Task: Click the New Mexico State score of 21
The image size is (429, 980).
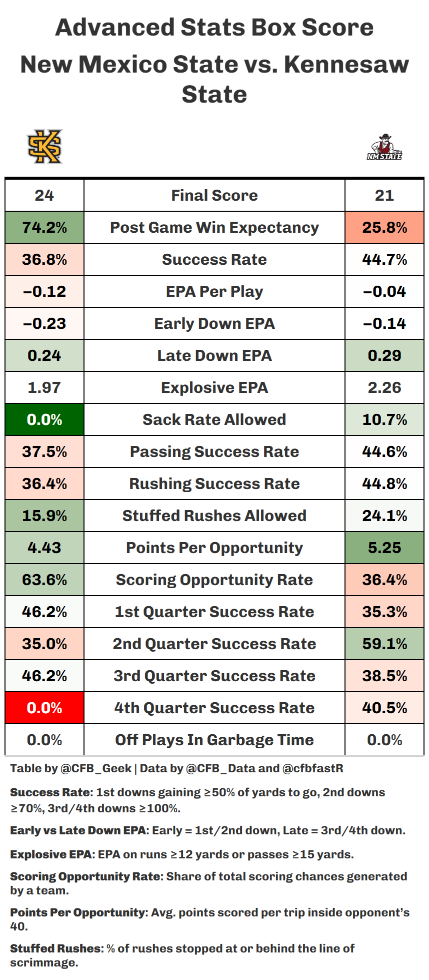Action: 384,195
